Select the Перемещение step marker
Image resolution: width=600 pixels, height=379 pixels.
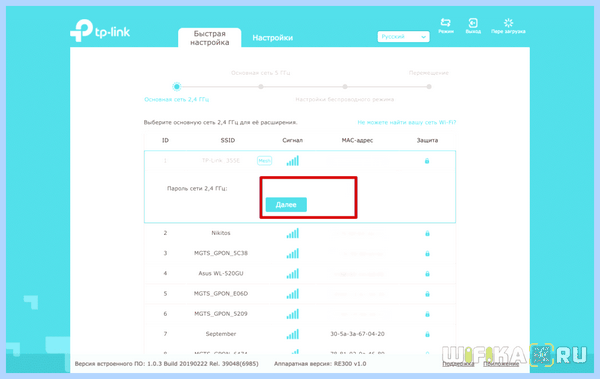(429, 87)
